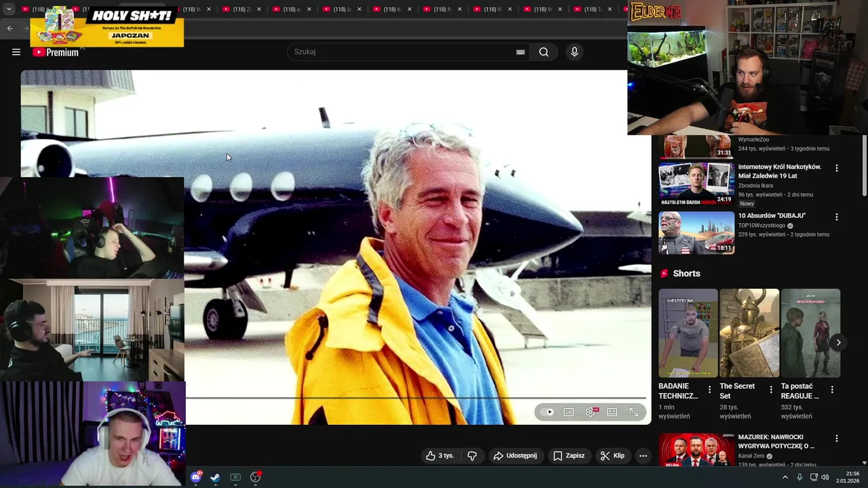
Task: Open Steam from the taskbar
Action: 215,477
